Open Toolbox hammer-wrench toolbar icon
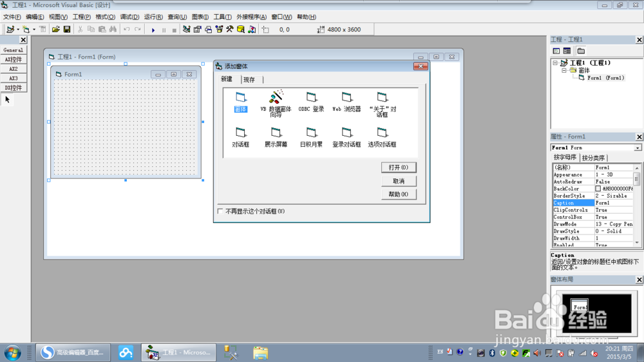The image size is (644, 362). [x=230, y=29]
